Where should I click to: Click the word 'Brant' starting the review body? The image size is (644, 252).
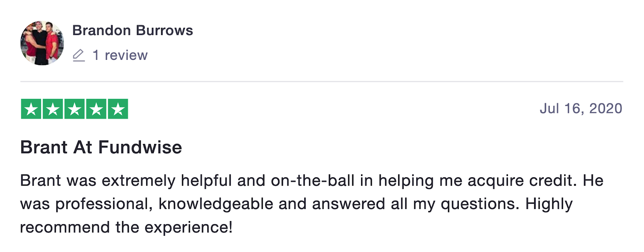[41, 180]
